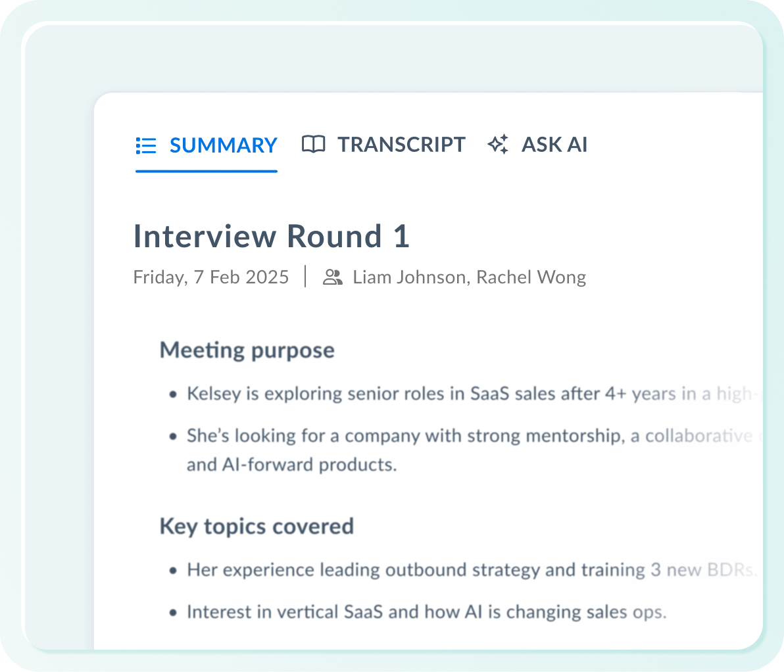Click the Transcript open-book icon
The height and width of the screenshot is (672, 784).
click(313, 144)
